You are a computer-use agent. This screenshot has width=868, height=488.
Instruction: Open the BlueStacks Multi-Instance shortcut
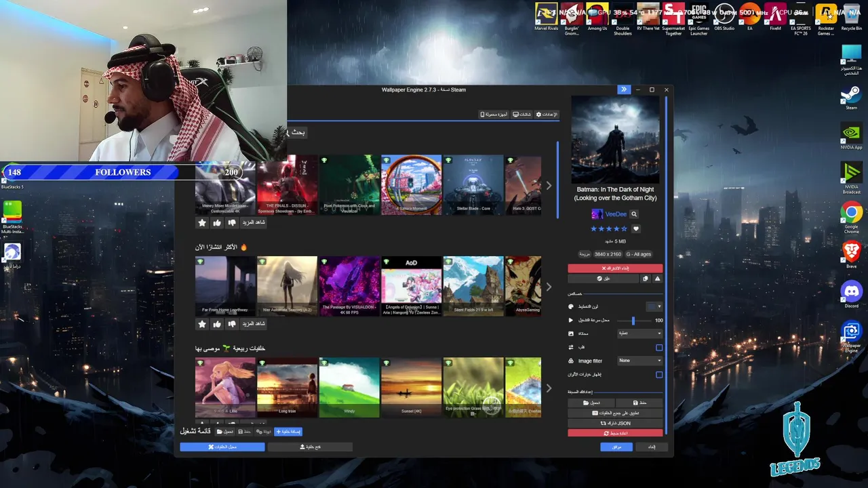pyautogui.click(x=12, y=218)
